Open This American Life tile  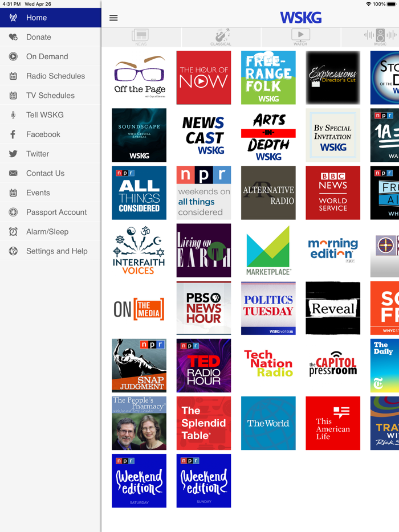[333, 423]
